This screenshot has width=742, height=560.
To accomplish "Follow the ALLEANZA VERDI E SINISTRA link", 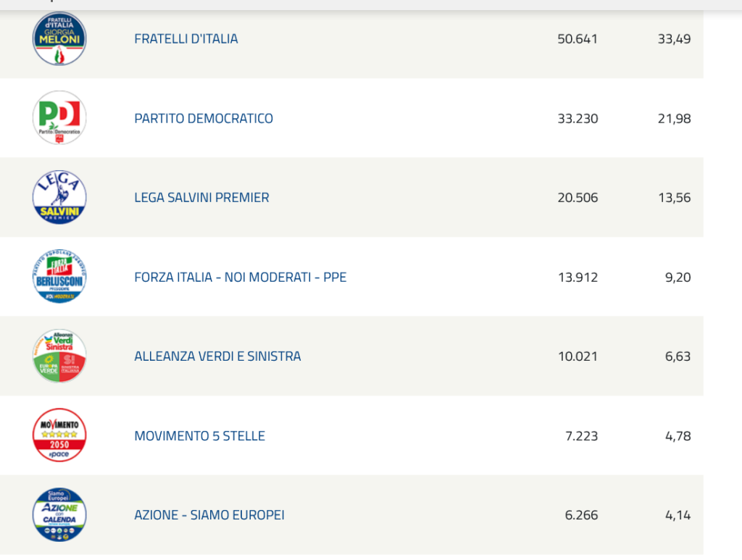I will click(x=217, y=356).
